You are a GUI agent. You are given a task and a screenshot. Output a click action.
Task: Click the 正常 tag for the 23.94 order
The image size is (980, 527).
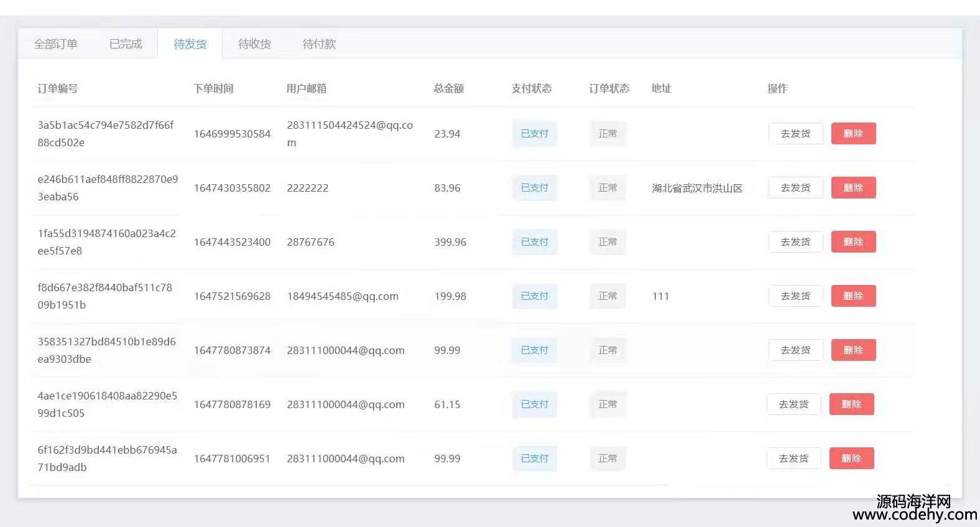click(608, 134)
